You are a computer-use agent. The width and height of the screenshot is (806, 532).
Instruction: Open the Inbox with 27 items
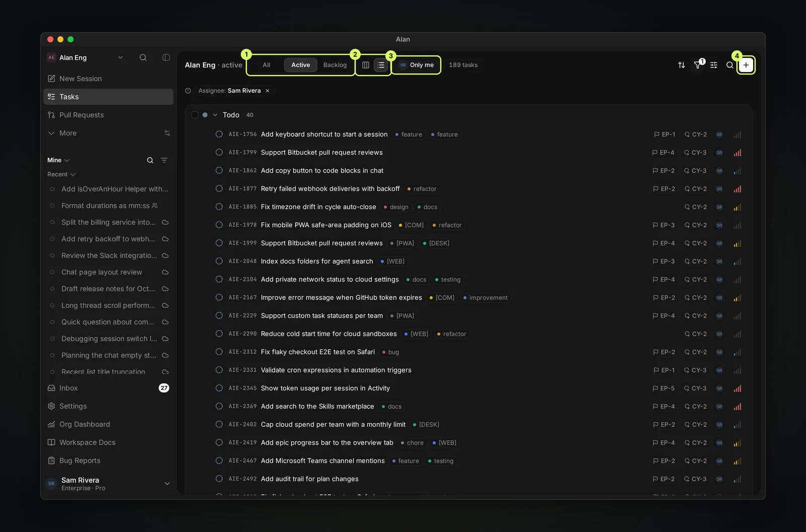108,388
